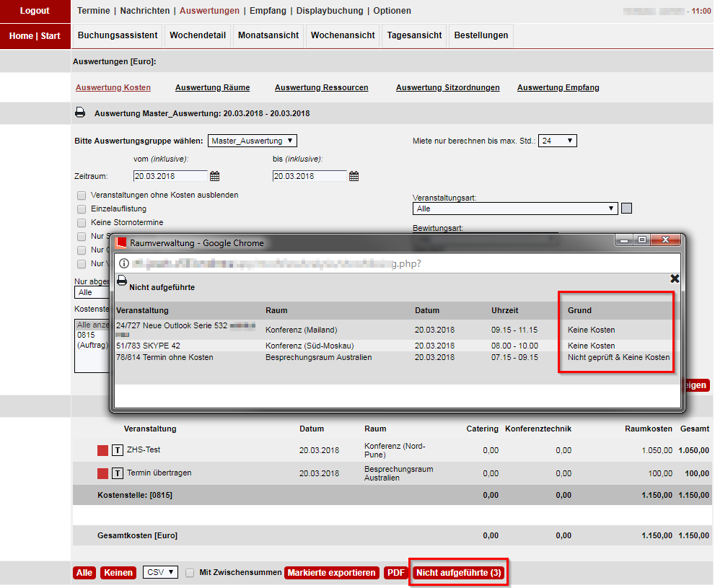Tick the Einzelauflistung checkbox
Viewport: 715px width, 588px height.
click(x=82, y=209)
